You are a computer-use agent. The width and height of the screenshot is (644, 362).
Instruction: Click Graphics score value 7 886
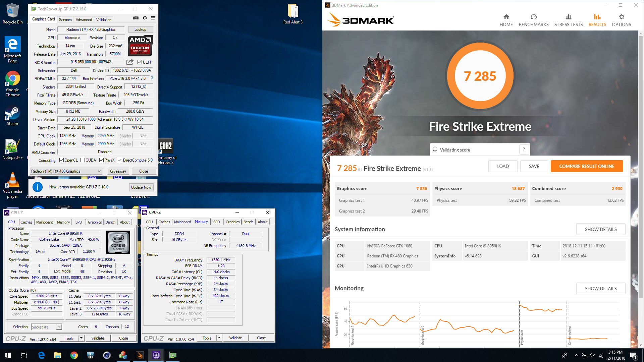point(422,188)
